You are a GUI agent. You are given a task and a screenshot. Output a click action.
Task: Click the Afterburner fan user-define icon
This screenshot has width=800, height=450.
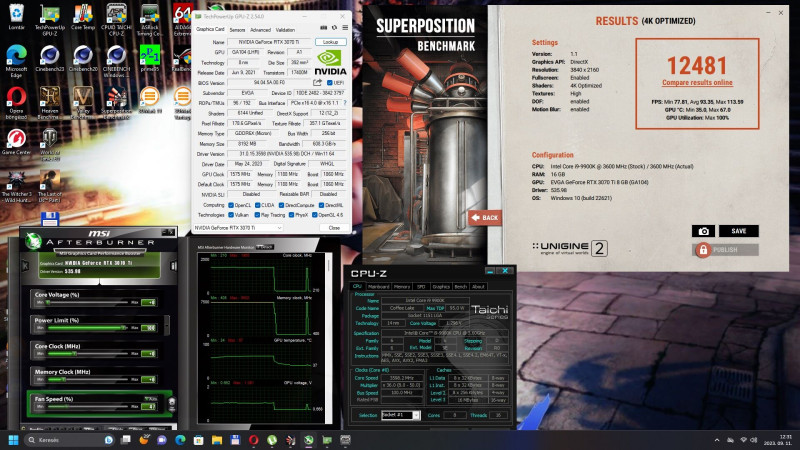coord(172,404)
